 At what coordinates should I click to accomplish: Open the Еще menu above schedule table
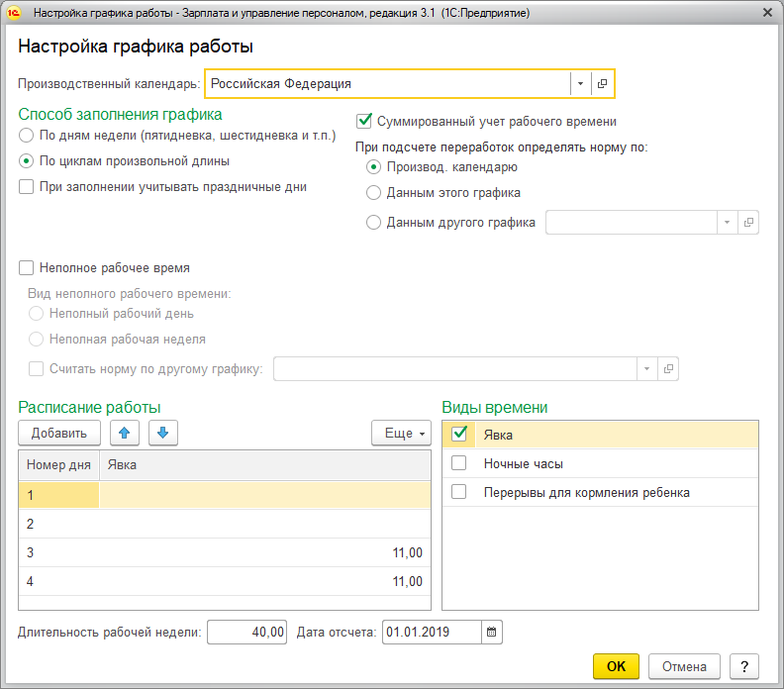401,433
